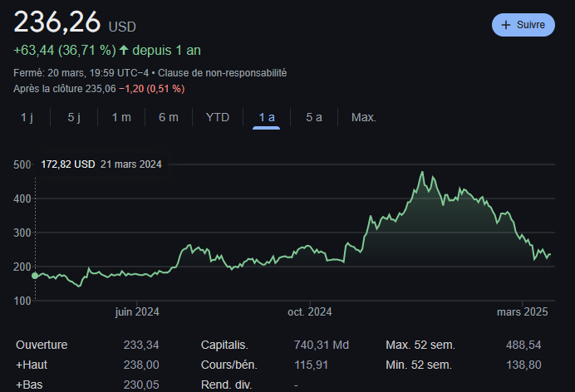The height and width of the screenshot is (392, 575).
Task: Click the green up arrow beside the gain percentage
Action: click(x=124, y=51)
